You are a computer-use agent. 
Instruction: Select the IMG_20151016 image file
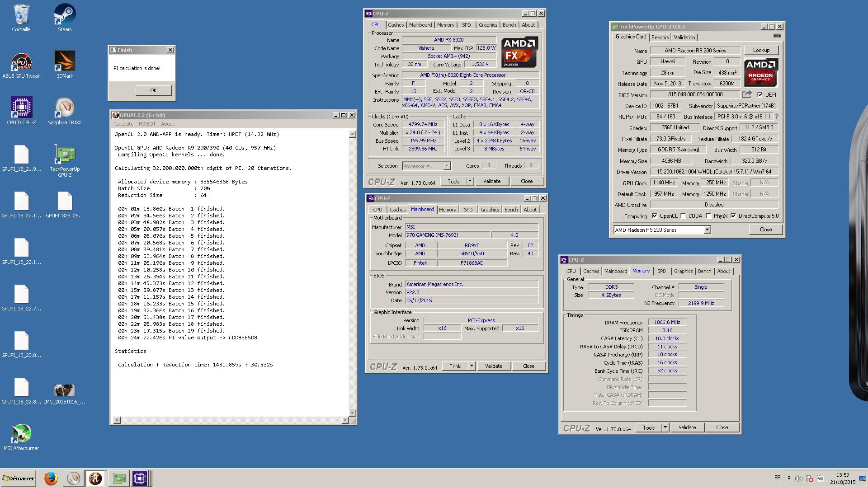coord(65,394)
